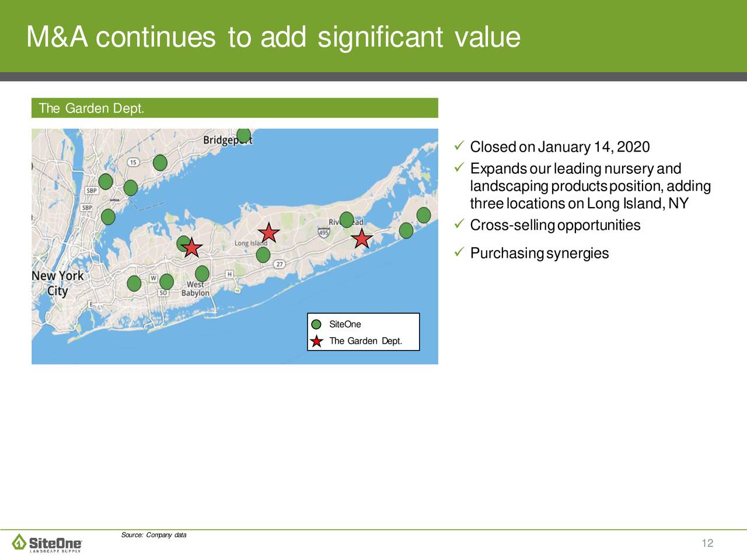Click the red star above Long Island label

click(x=268, y=233)
